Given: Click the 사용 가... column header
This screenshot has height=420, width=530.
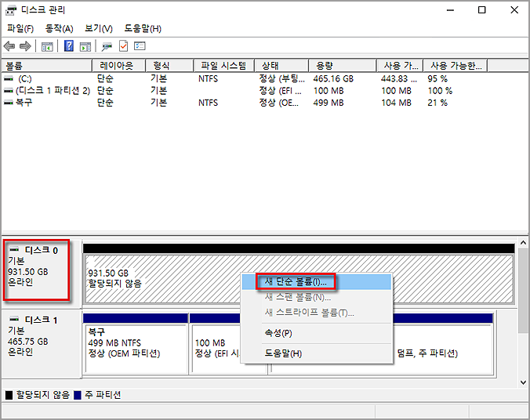Looking at the screenshot, I should click(400, 66).
